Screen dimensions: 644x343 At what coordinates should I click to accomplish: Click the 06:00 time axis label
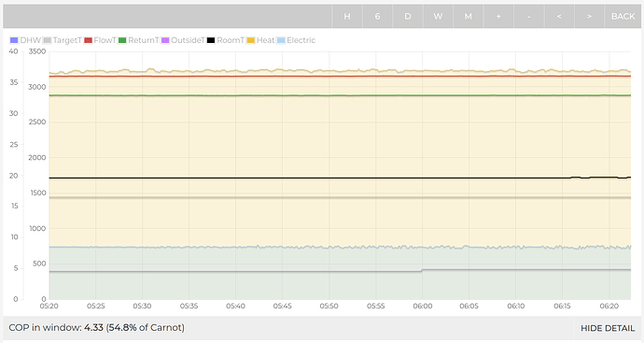pyautogui.click(x=423, y=306)
